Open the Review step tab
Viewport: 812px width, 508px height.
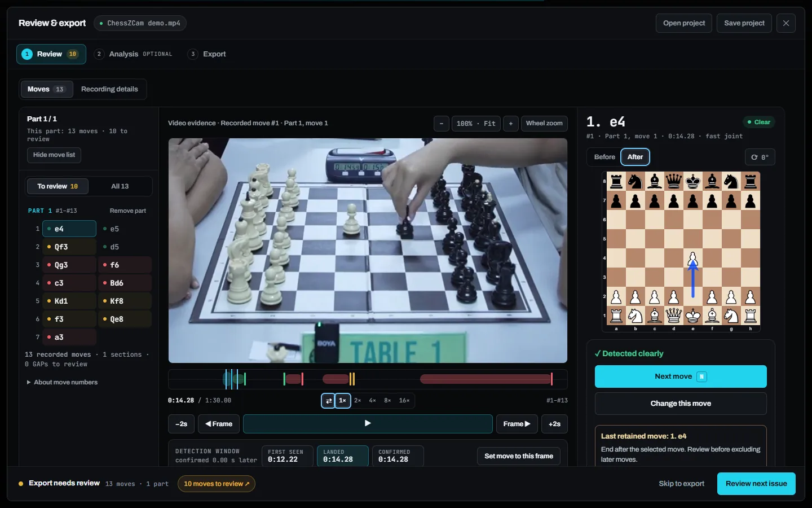pyautogui.click(x=51, y=54)
